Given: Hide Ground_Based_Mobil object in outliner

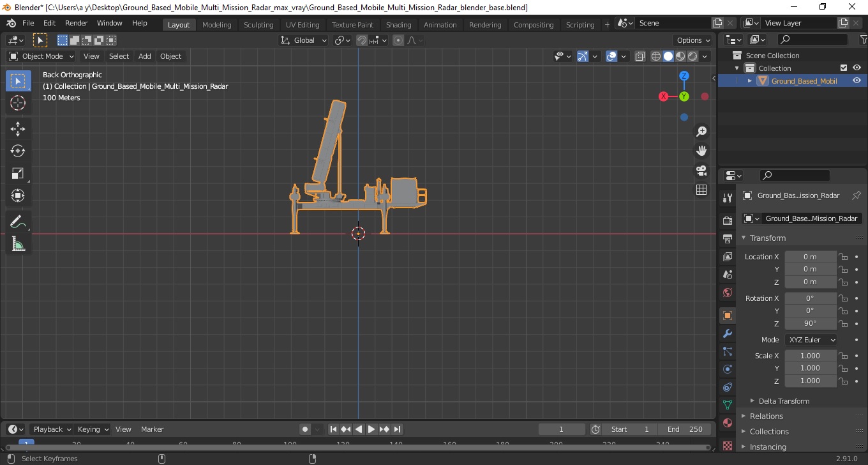Looking at the screenshot, I should pyautogui.click(x=857, y=80).
